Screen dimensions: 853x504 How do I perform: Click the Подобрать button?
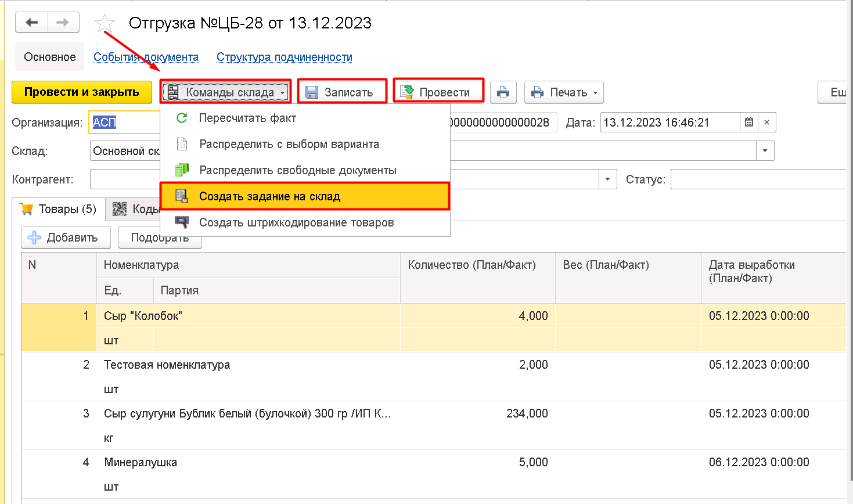160,237
